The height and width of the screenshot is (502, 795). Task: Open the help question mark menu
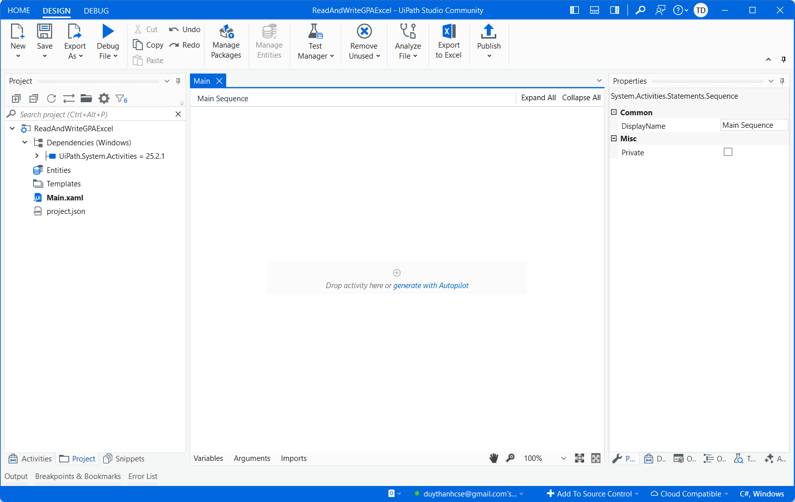[x=680, y=10]
